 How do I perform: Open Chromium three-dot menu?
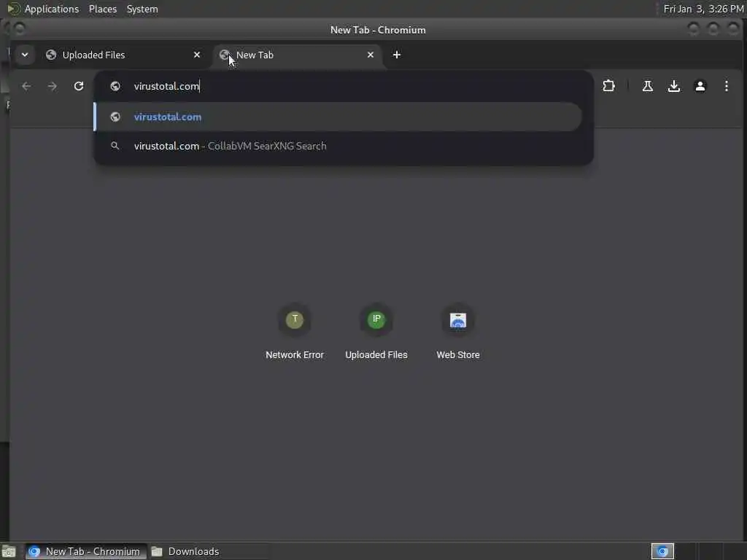click(726, 86)
